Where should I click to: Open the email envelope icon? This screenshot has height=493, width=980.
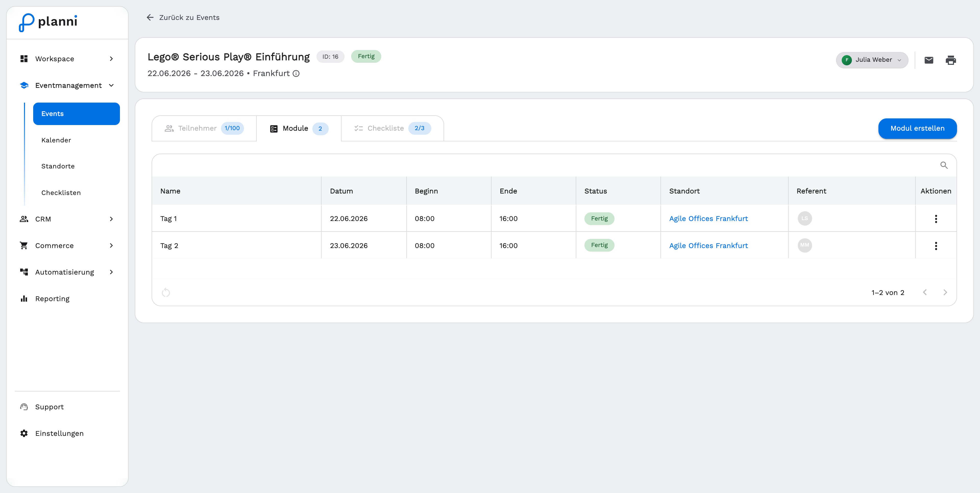point(929,60)
